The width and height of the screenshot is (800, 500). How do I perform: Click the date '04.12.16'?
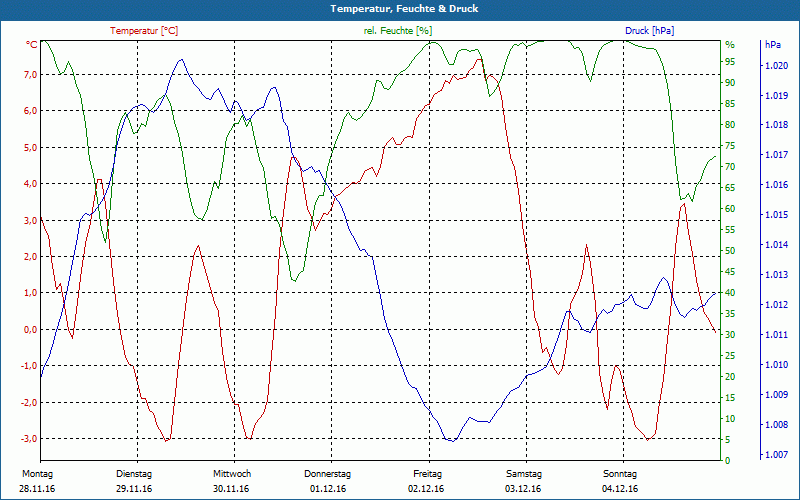click(620, 489)
